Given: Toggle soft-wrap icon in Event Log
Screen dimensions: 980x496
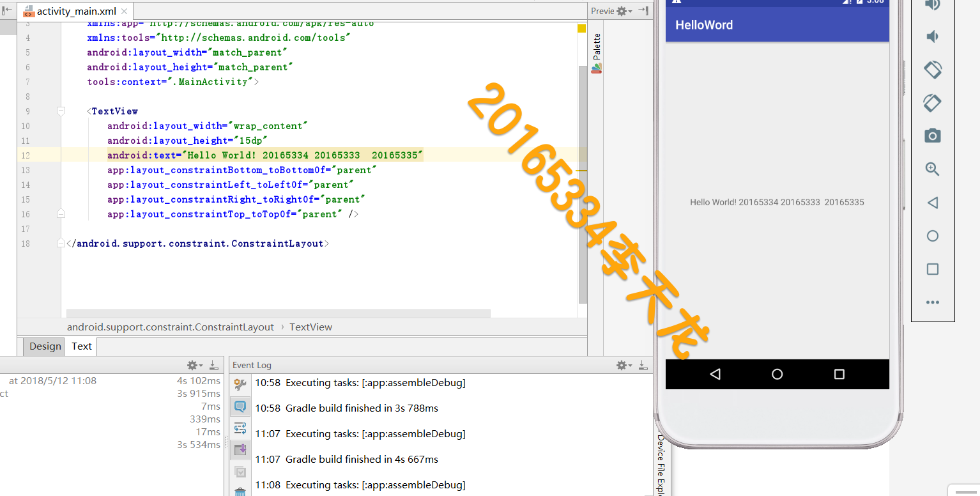Looking at the screenshot, I should pyautogui.click(x=240, y=428).
